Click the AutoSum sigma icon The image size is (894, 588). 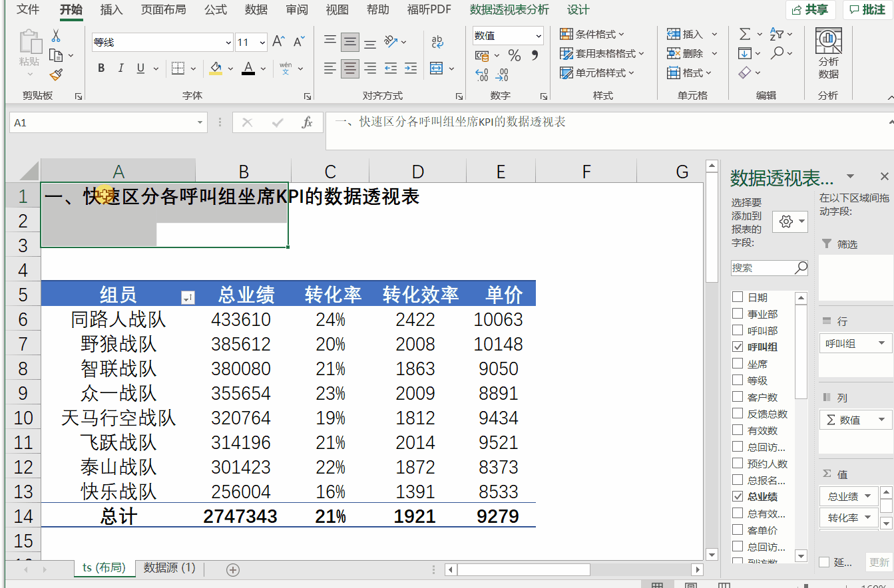pos(745,34)
